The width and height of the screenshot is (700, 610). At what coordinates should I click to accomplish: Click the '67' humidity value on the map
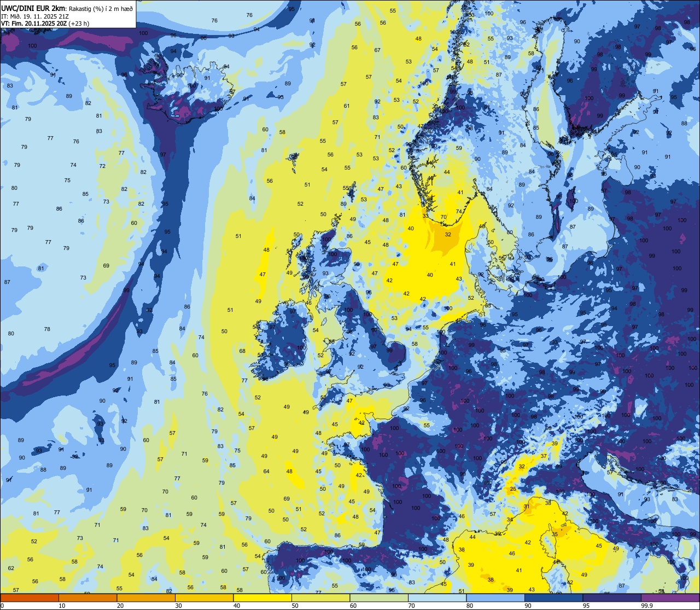pos(377,50)
